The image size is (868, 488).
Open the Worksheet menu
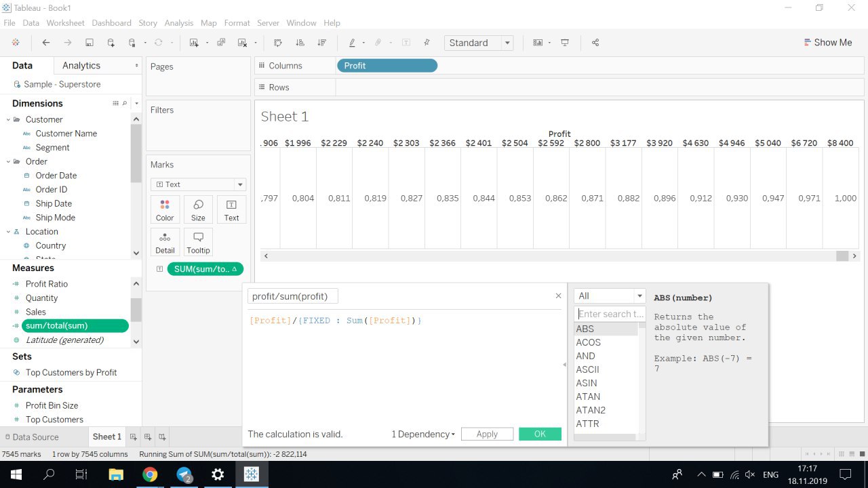pos(66,22)
